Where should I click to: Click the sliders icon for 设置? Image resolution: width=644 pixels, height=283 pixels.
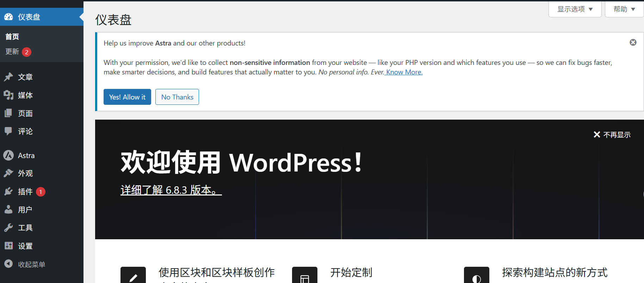click(8, 246)
